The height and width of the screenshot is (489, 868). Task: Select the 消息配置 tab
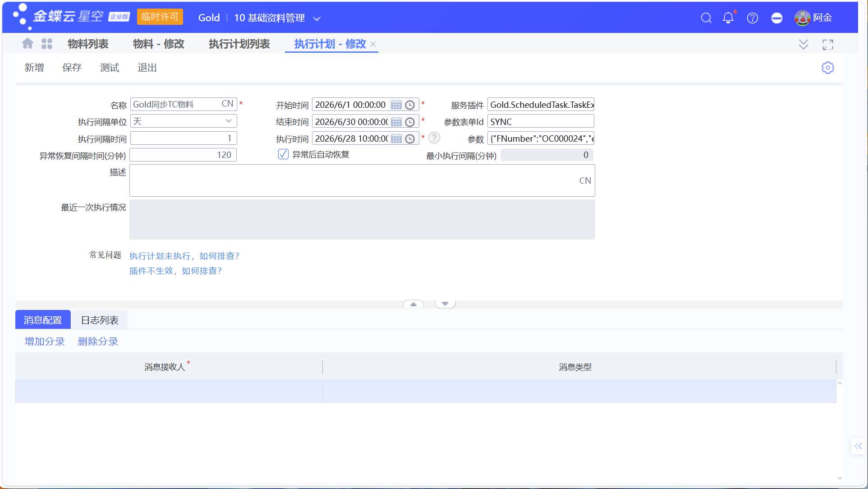pyautogui.click(x=43, y=320)
